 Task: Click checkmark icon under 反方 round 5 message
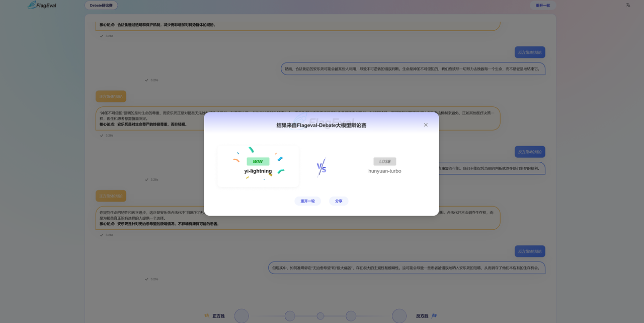click(146, 279)
